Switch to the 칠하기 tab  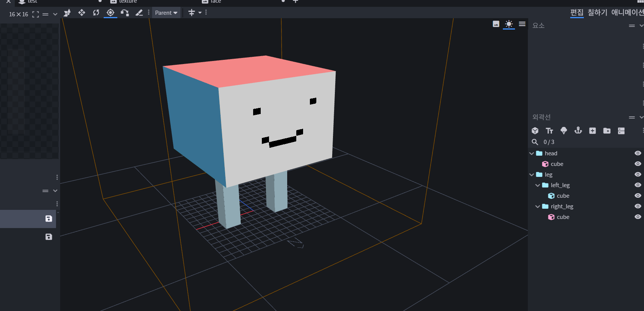click(x=597, y=13)
